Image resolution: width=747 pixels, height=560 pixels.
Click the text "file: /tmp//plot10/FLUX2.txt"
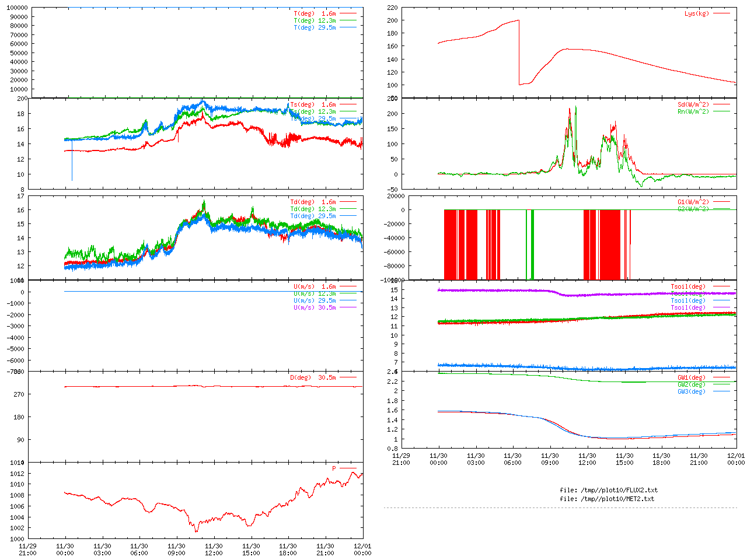(609, 490)
